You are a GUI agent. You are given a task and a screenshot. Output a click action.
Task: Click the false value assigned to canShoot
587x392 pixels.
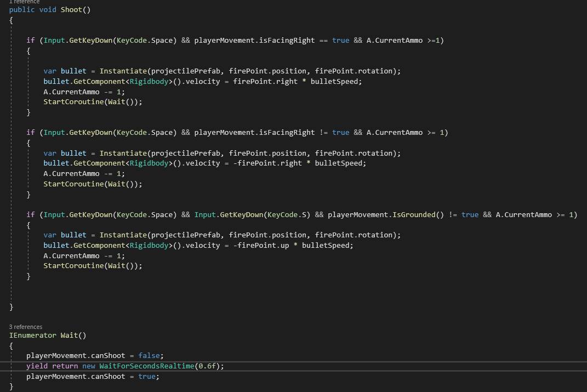[149, 355]
